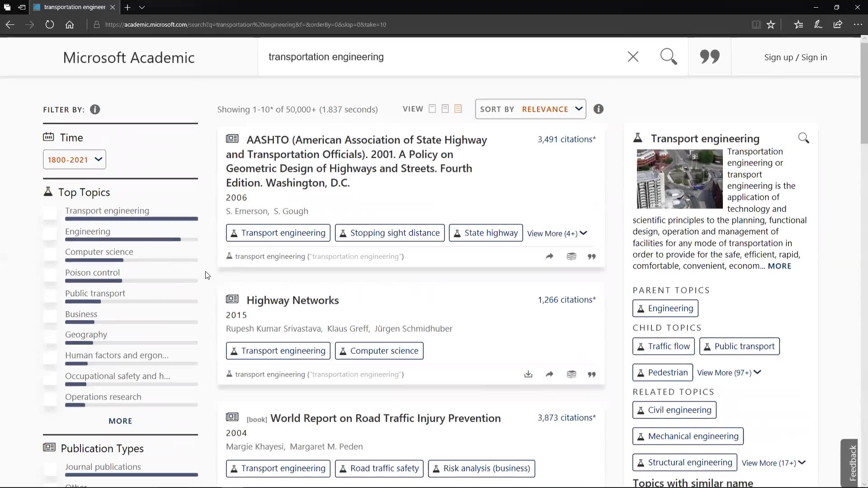Click the Transport engineering topic thumbnail image
Image resolution: width=868 pixels, height=488 pixels.
[679, 179]
